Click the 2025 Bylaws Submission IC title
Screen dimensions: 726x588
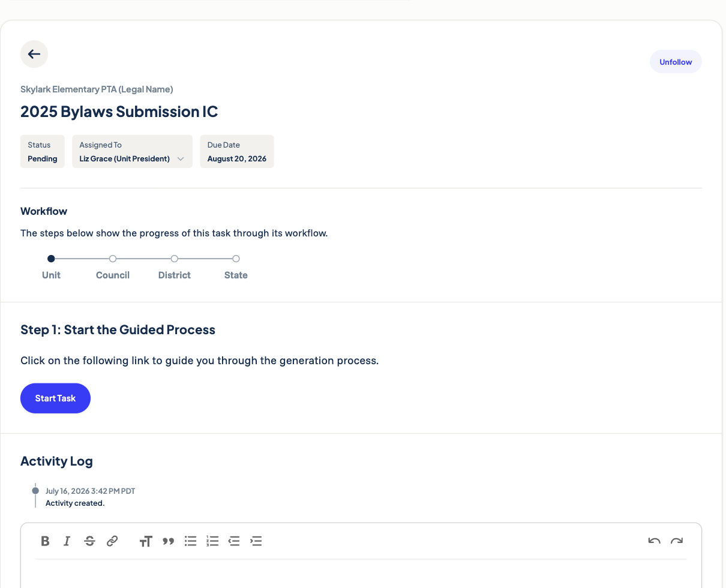click(119, 112)
